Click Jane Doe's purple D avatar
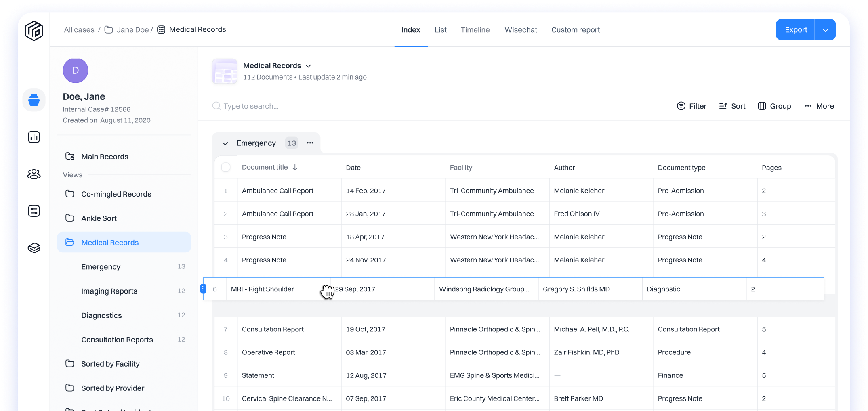The height and width of the screenshot is (411, 868). point(76,71)
